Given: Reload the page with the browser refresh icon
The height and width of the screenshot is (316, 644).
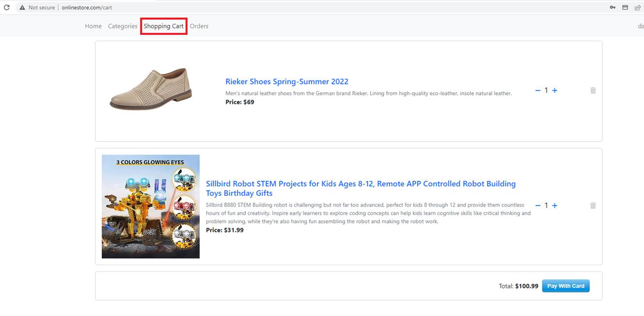Looking at the screenshot, I should point(7,7).
